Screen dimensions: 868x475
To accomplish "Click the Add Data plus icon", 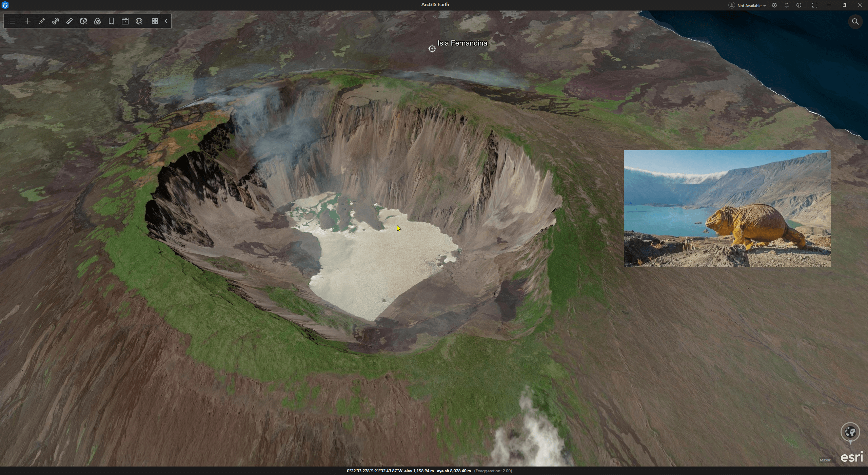I will (x=28, y=21).
